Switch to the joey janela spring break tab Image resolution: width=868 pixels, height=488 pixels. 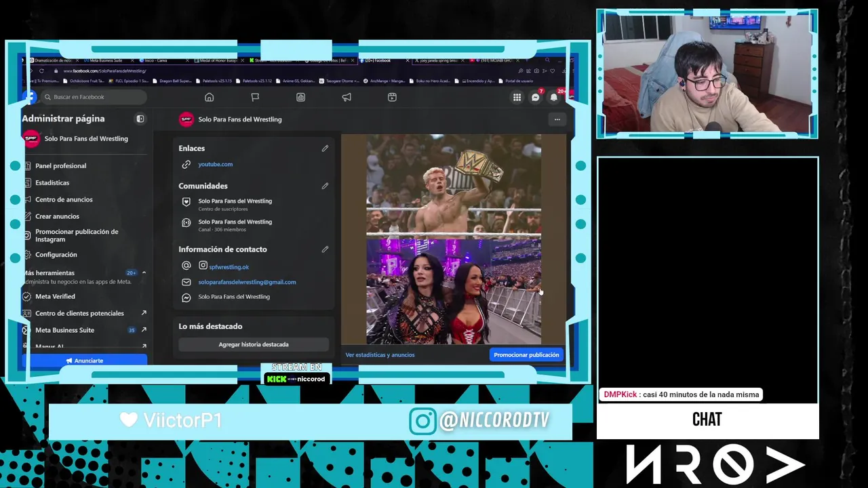click(441, 60)
